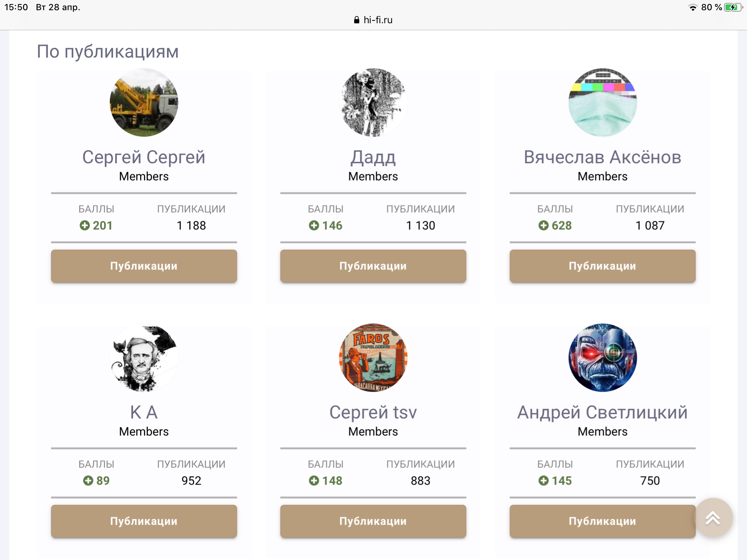
Task: Open Вячеслав Аксёнов profile name link
Action: coord(603,157)
